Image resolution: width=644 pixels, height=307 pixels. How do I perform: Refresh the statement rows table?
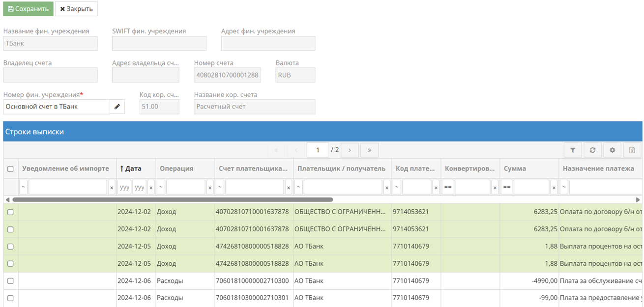click(x=592, y=150)
